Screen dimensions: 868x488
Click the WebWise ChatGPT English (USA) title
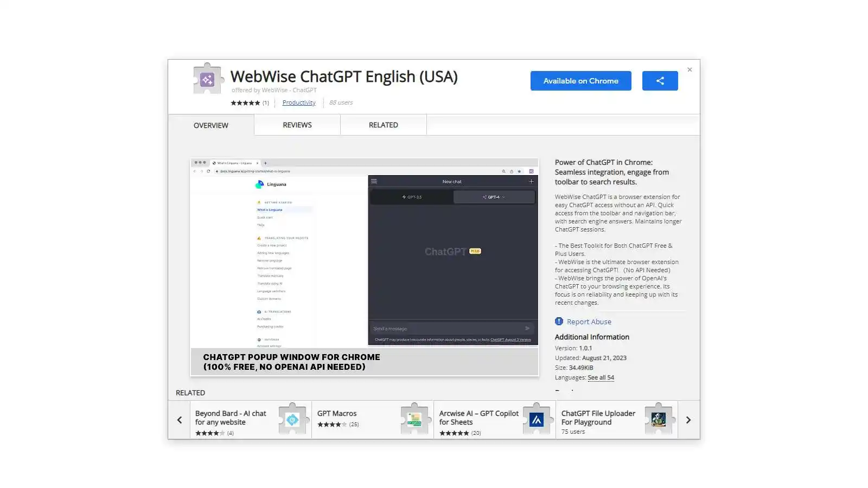click(344, 76)
